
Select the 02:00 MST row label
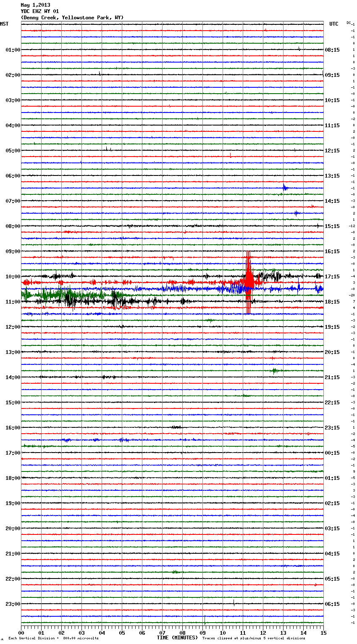point(13,75)
